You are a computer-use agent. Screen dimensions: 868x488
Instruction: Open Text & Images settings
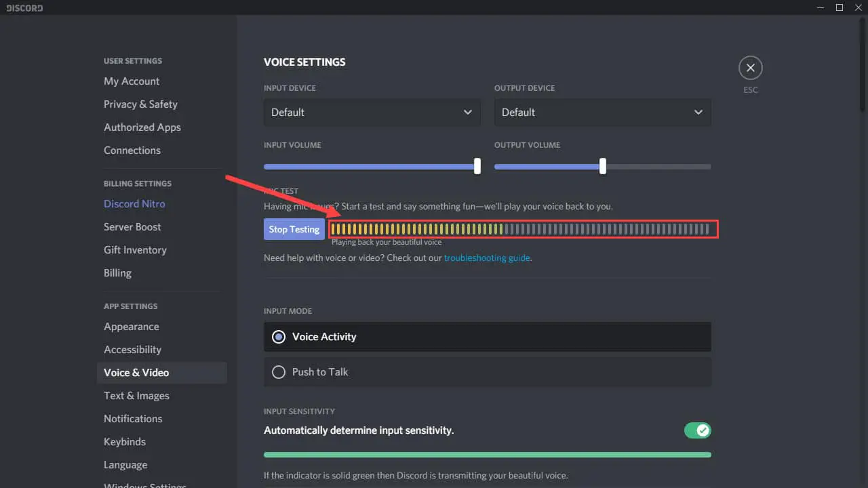click(x=136, y=396)
